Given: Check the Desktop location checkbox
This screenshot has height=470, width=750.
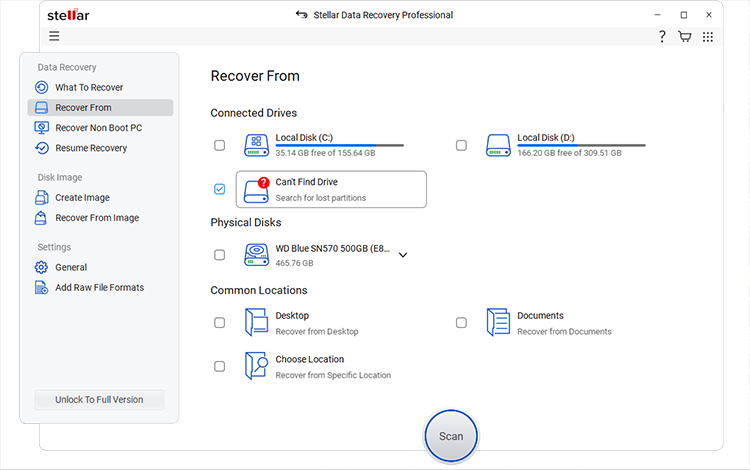Looking at the screenshot, I should [x=220, y=323].
